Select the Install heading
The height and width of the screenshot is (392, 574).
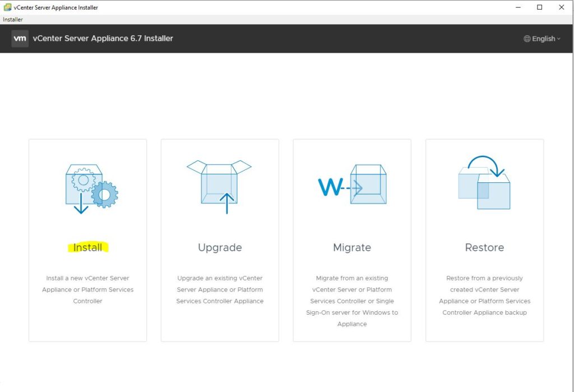pos(88,248)
